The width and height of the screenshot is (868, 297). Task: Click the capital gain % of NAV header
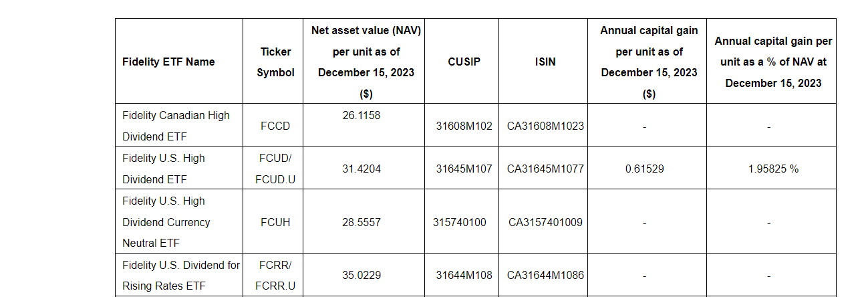point(772,62)
